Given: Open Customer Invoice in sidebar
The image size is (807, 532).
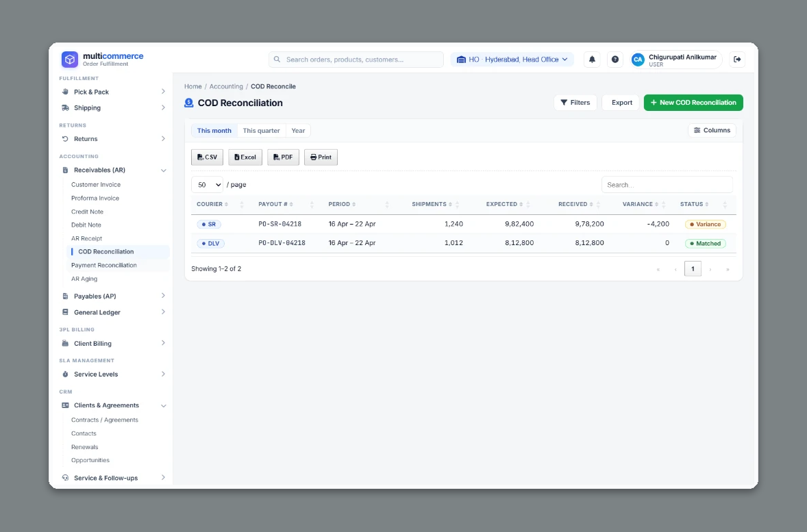Looking at the screenshot, I should [x=96, y=185].
